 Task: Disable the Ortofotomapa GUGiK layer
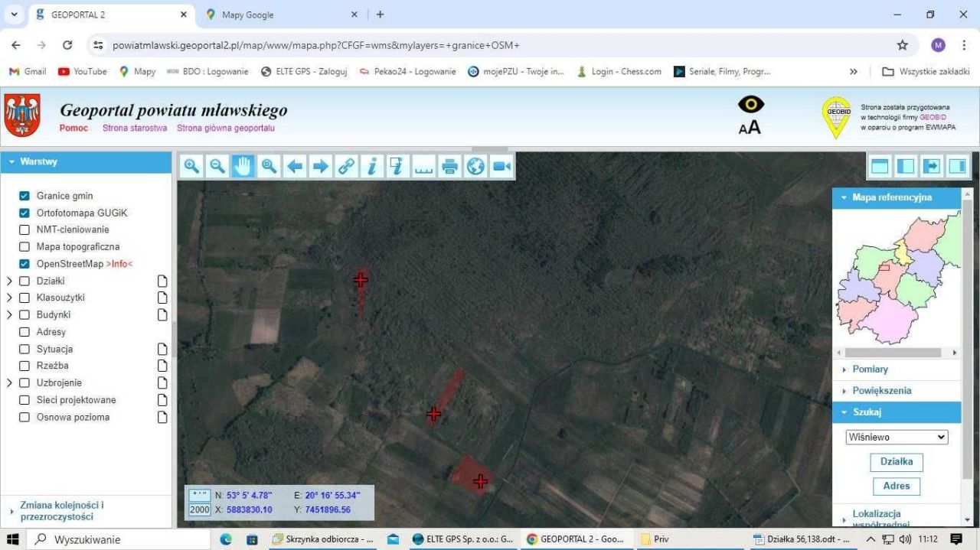(24, 213)
